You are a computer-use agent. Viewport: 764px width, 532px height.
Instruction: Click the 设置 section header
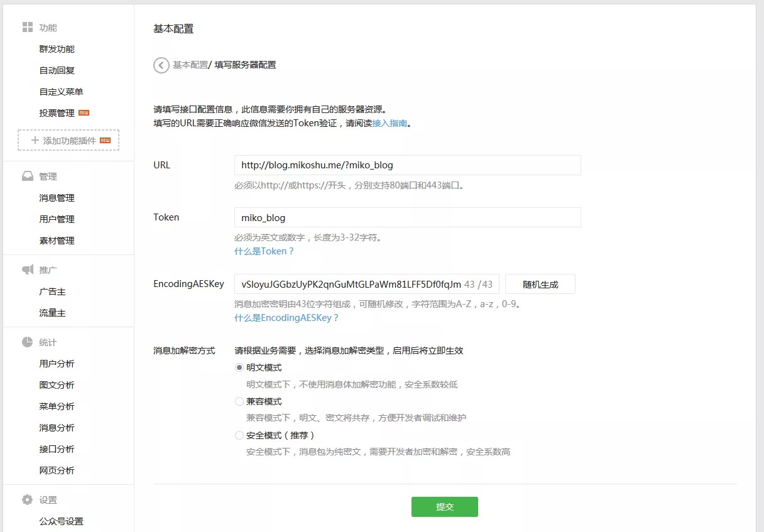(x=48, y=500)
